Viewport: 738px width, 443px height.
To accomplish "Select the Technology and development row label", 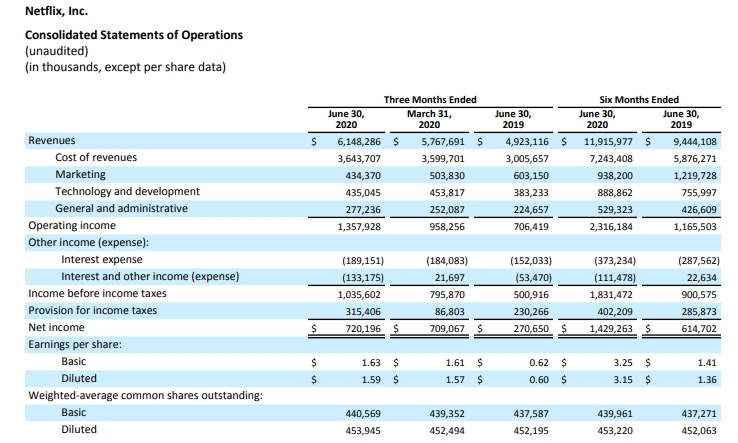I will [127, 192].
